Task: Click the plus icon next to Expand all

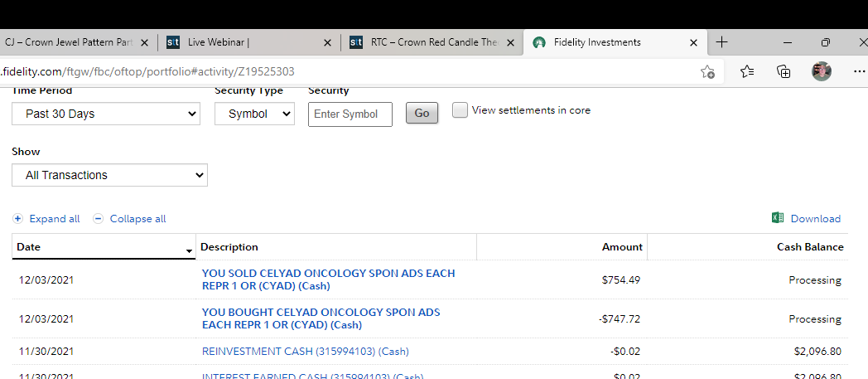Action: point(18,219)
